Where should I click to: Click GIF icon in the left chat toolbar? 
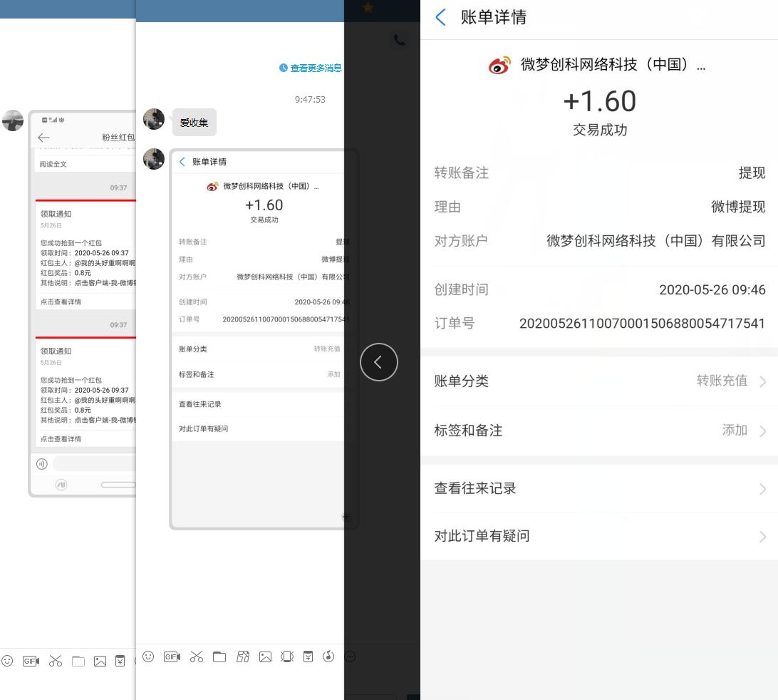(x=31, y=661)
